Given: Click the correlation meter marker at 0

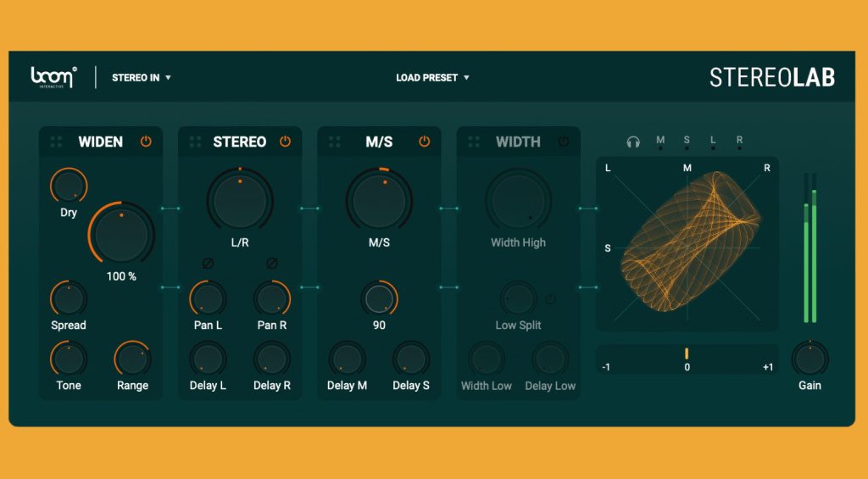Looking at the screenshot, I should pyautogui.click(x=687, y=354).
